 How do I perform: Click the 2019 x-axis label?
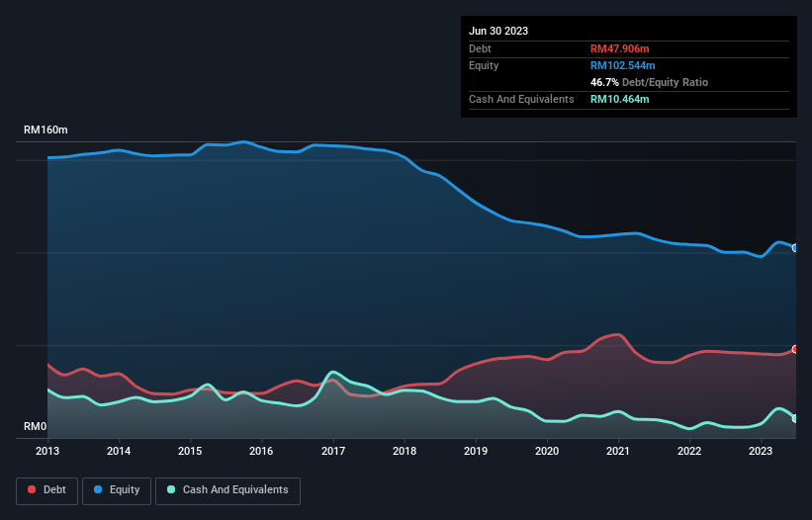pyautogui.click(x=476, y=451)
